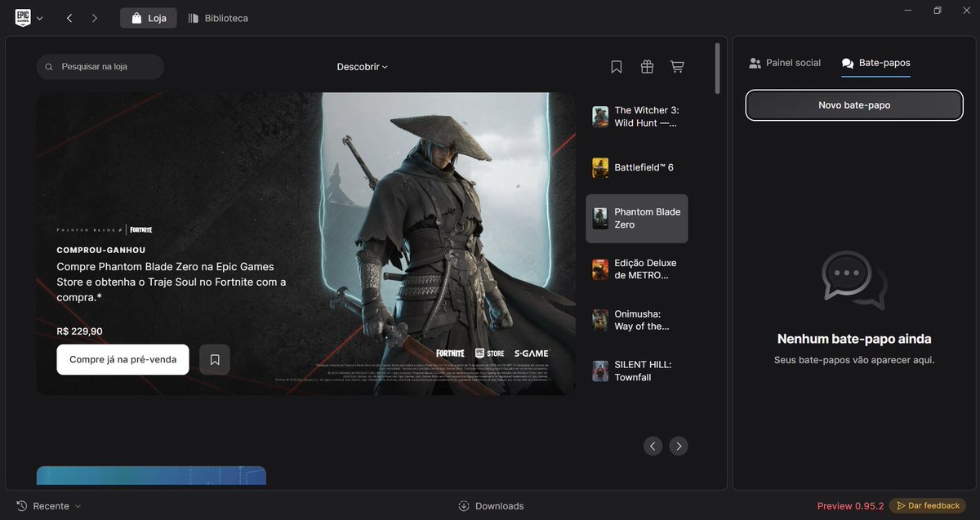Select SILENT HILL: Townfall carousel item
The width and height of the screenshot is (980, 520).
(x=637, y=371)
